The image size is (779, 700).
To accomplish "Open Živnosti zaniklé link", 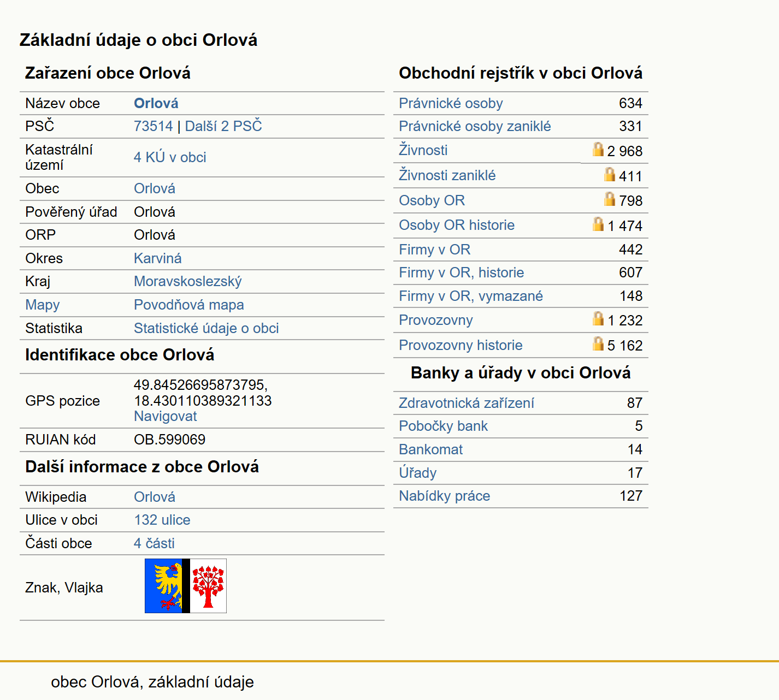I will [447, 175].
